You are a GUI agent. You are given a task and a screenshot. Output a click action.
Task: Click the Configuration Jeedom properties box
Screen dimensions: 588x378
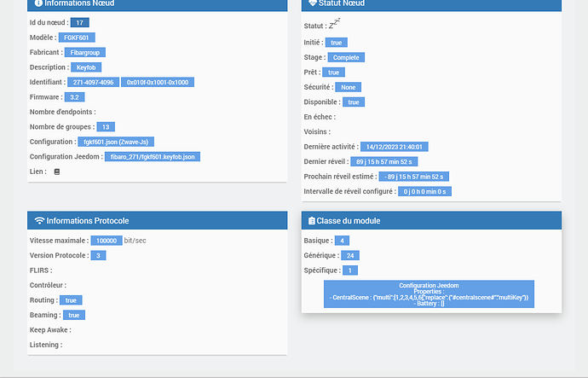[429, 294]
